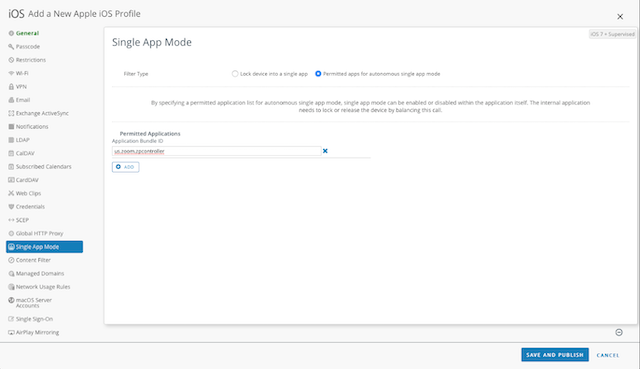
Task: Select Permitted apps for autonomous single app mode
Action: tap(318, 74)
